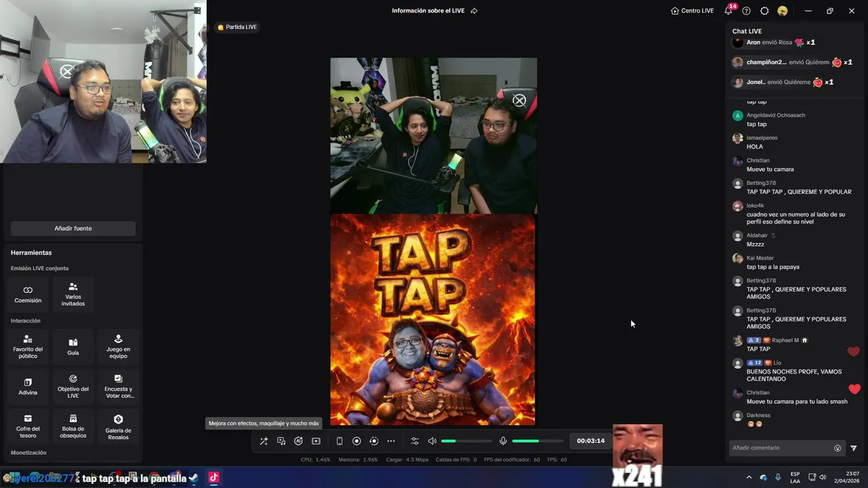Click the Añadir fuente button
868x488 pixels.
[73, 228]
